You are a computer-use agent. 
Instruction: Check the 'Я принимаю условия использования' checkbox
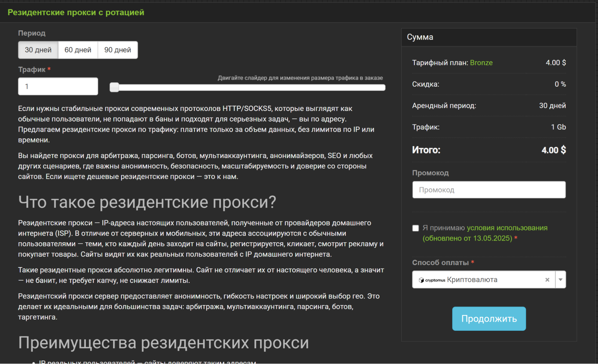click(x=415, y=228)
